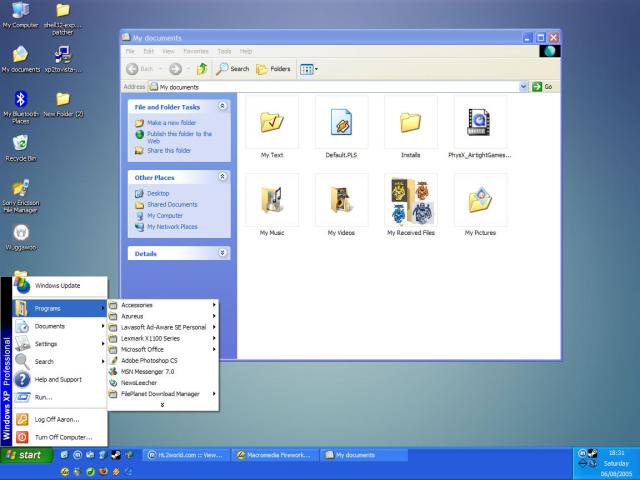Open the Favorites menu
The image size is (640, 480).
(196, 51)
